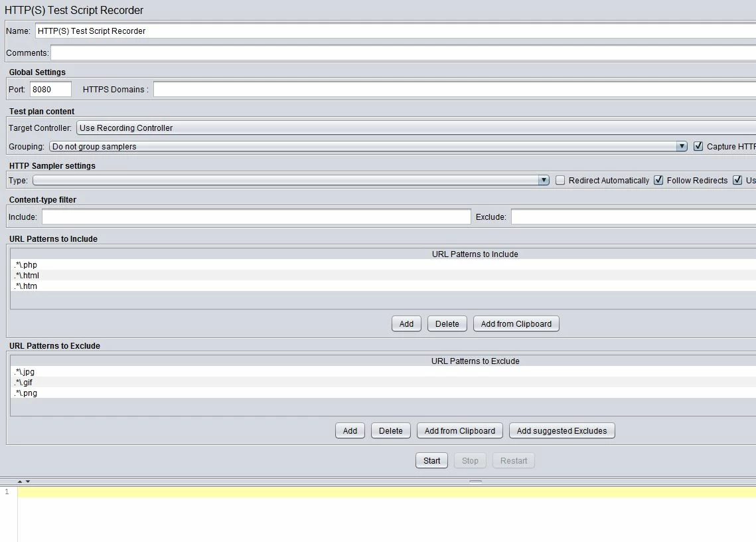Screen dimensions: 756x542
Task: Click the HTTPS Domains input field
Action: click(x=455, y=89)
